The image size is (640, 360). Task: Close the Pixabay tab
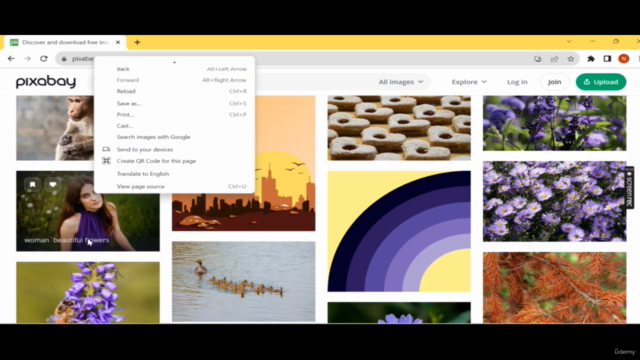[118, 42]
